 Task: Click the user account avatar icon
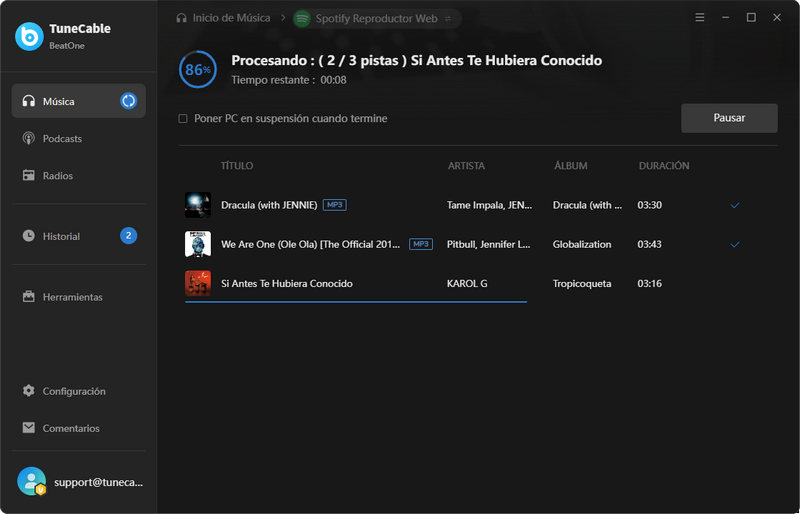[x=32, y=481]
